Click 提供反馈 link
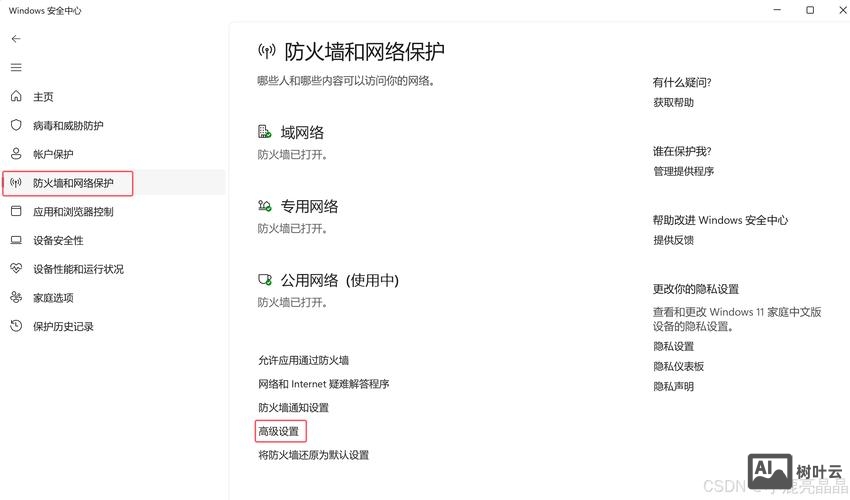This screenshot has height=500, width=850. (x=673, y=240)
